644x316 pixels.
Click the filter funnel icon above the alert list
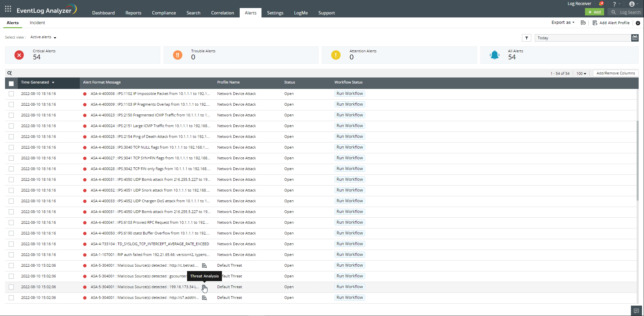coord(526,38)
